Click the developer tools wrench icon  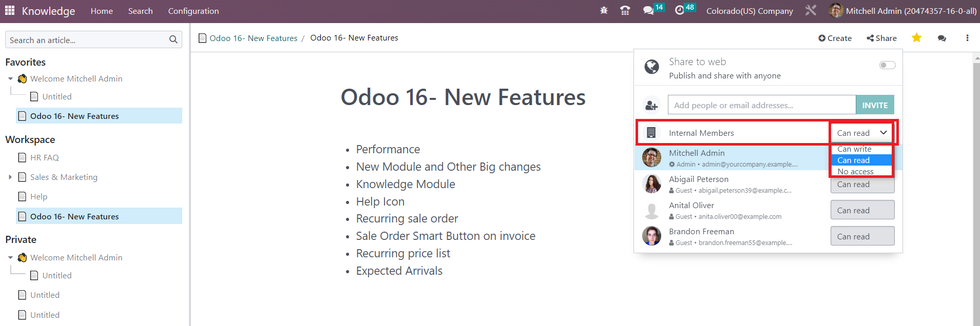(x=811, y=10)
